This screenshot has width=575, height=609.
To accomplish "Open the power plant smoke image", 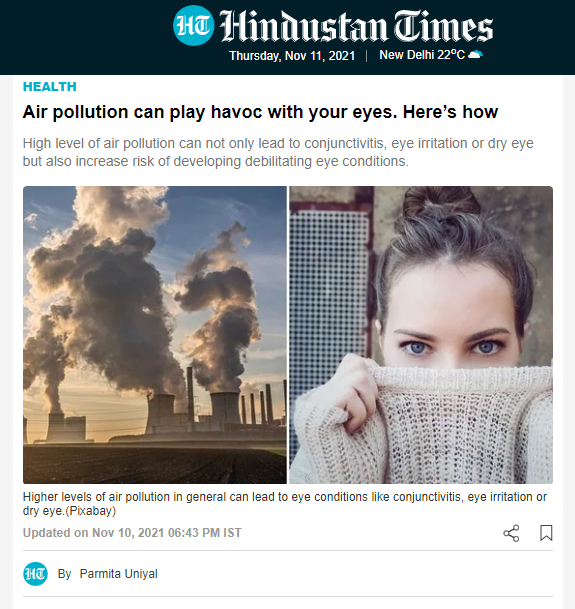I will [x=155, y=335].
